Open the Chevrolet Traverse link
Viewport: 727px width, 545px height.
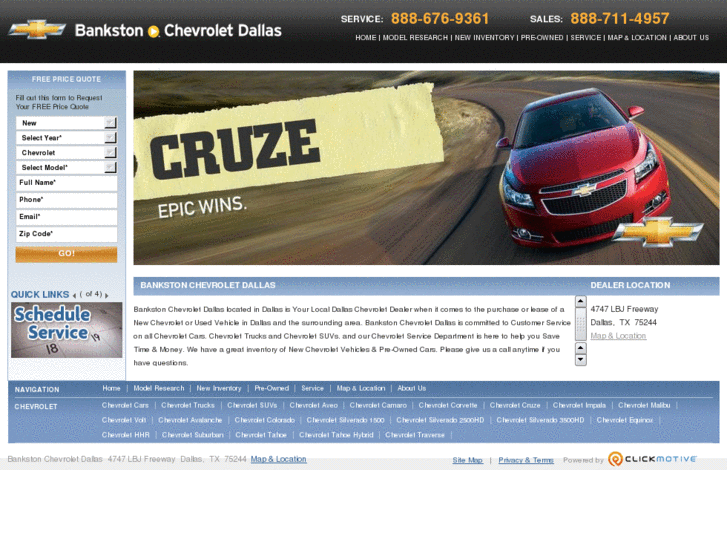click(415, 435)
